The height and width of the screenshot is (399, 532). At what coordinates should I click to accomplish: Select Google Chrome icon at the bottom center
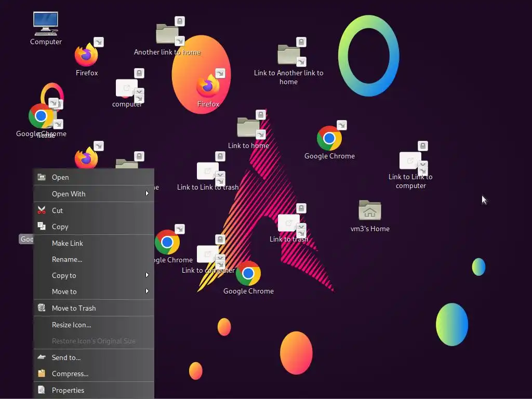click(248, 273)
